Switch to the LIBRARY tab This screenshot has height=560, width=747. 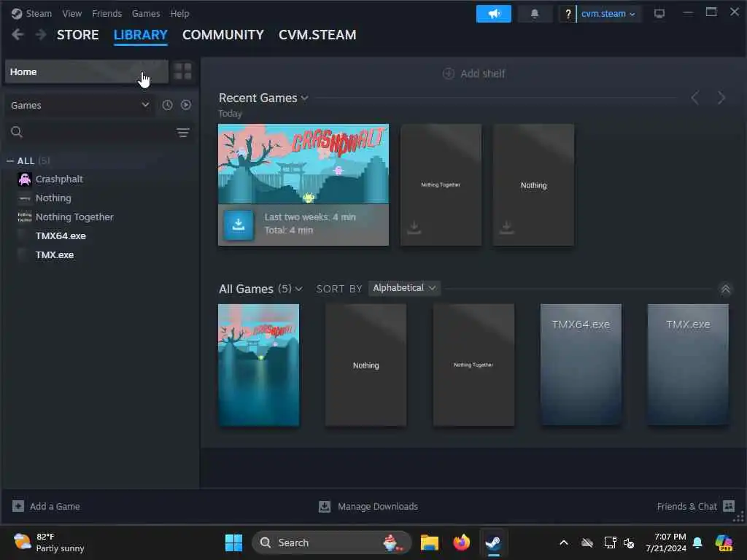pos(141,35)
